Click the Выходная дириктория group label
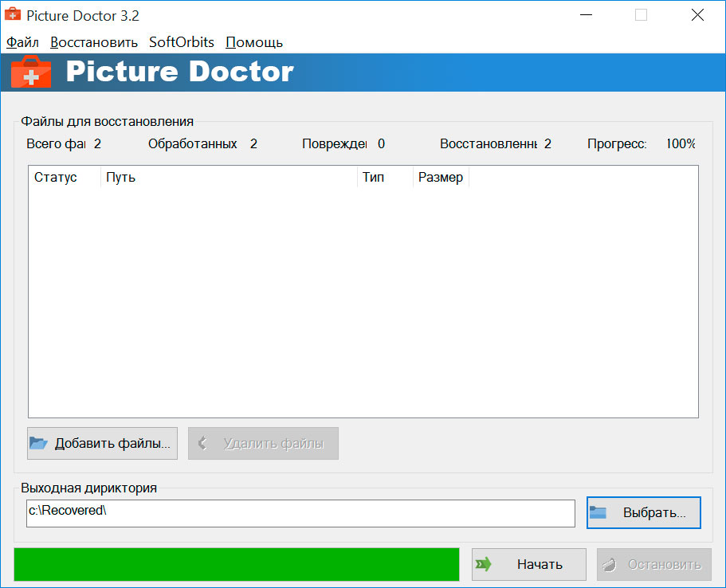Screen dimensions: 726x588 tap(89, 488)
